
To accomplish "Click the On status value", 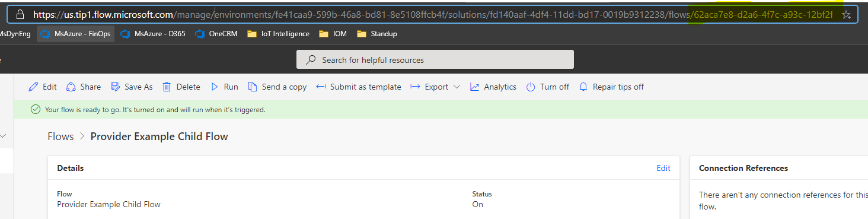I will pyautogui.click(x=478, y=204).
